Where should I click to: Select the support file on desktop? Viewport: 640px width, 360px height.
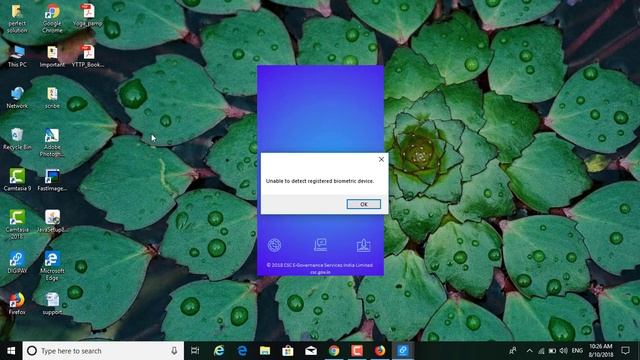52,304
